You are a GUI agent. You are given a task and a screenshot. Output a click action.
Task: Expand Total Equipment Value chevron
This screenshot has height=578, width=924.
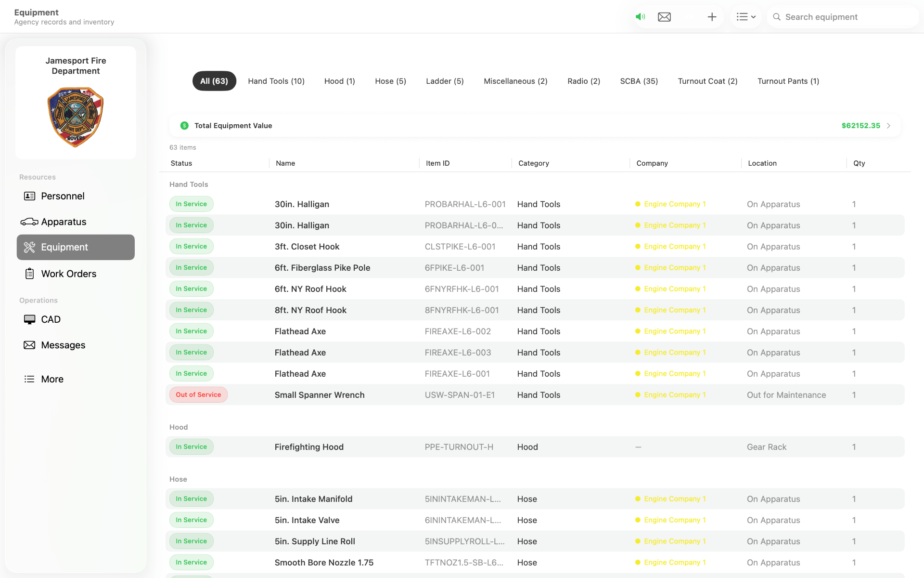889,126
